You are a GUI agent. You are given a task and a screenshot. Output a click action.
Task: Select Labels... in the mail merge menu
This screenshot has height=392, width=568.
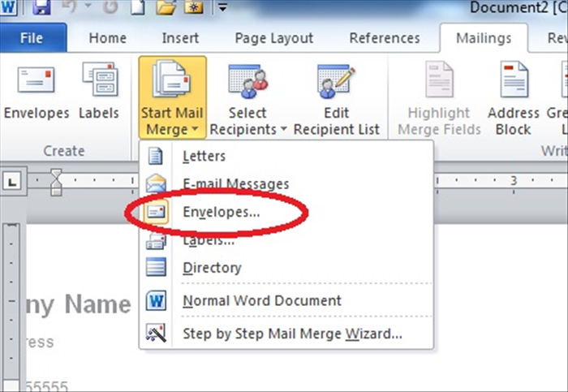(x=286, y=240)
